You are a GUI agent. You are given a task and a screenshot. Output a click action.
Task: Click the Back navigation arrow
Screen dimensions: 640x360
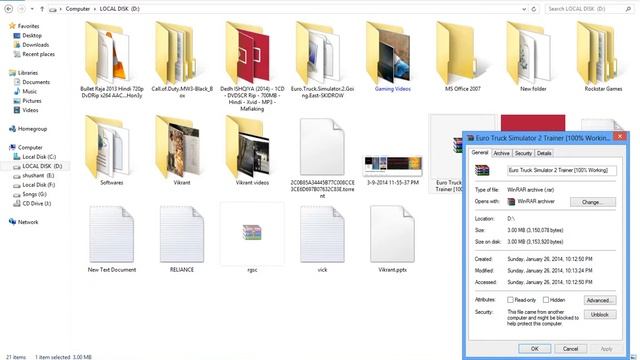pyautogui.click(x=9, y=9)
